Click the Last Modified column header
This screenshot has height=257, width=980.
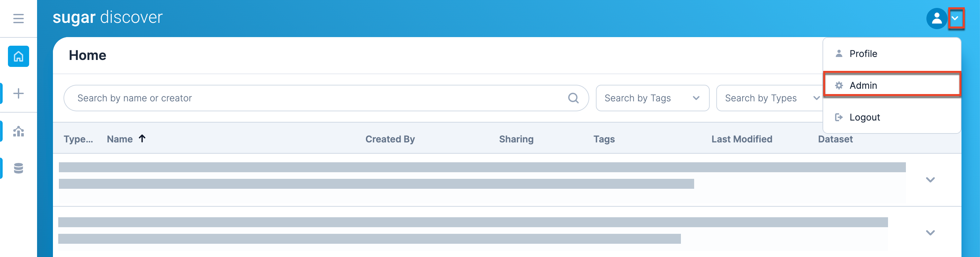(x=741, y=139)
